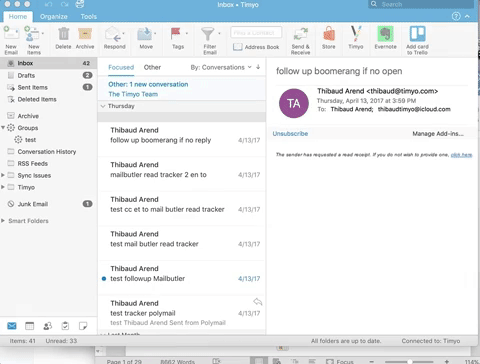This screenshot has height=364, width=480.
Task: Open the Archive folder
Action: pos(48,116)
